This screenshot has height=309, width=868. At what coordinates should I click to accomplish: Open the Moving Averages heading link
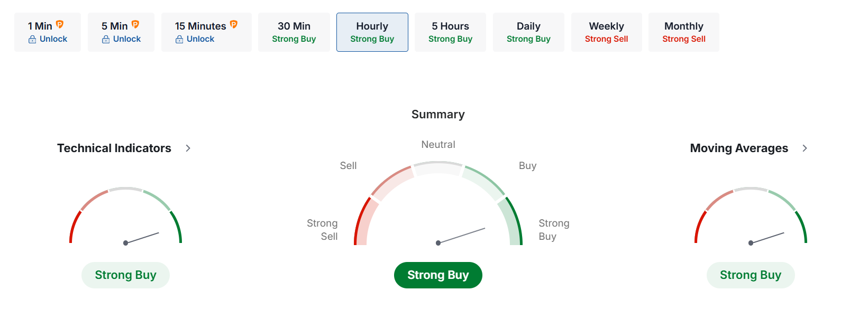pyautogui.click(x=739, y=148)
